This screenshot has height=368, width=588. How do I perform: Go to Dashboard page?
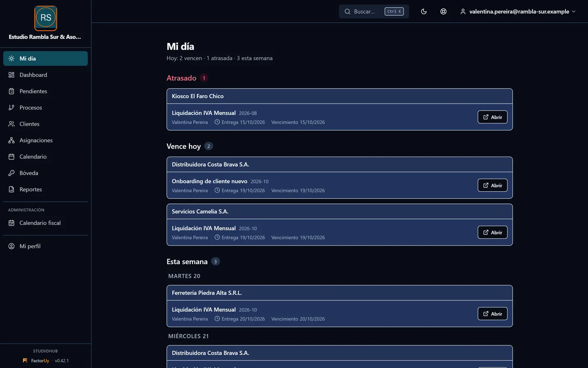click(45, 75)
